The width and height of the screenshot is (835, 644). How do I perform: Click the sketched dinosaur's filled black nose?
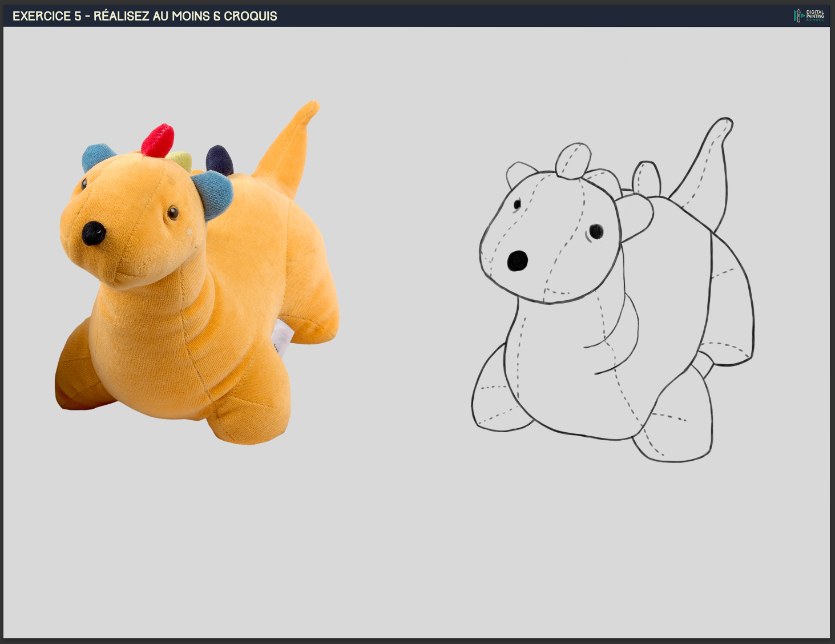coord(517,260)
